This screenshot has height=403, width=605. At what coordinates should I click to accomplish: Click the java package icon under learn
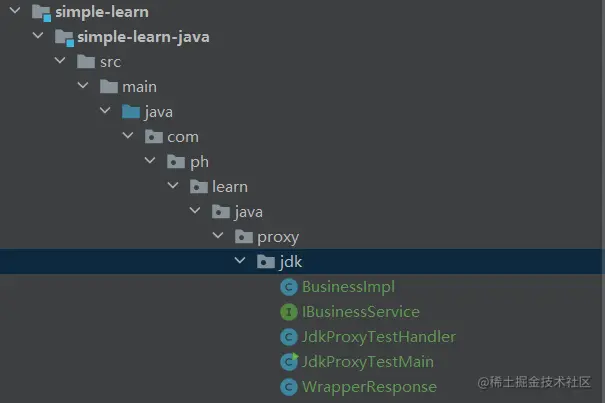221,212
